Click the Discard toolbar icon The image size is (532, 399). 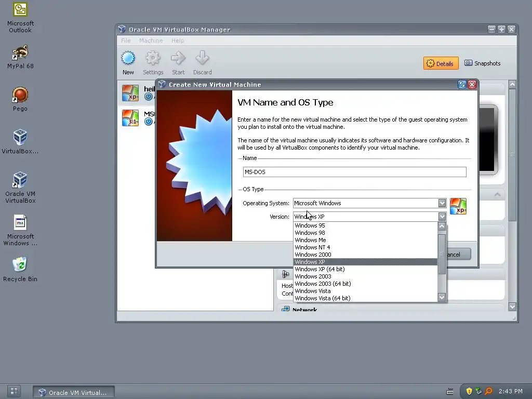click(x=202, y=63)
